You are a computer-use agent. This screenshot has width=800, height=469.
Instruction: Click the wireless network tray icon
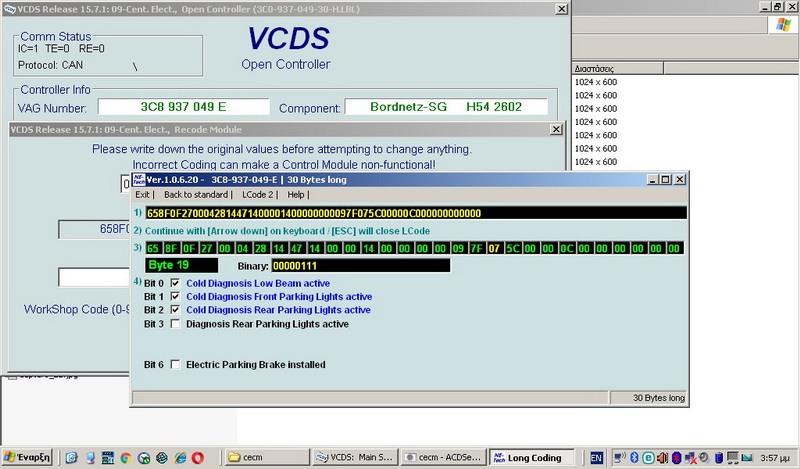tap(619, 458)
